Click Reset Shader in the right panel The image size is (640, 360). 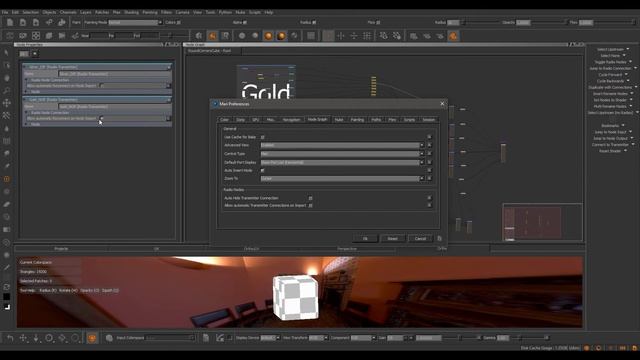[x=610, y=151]
